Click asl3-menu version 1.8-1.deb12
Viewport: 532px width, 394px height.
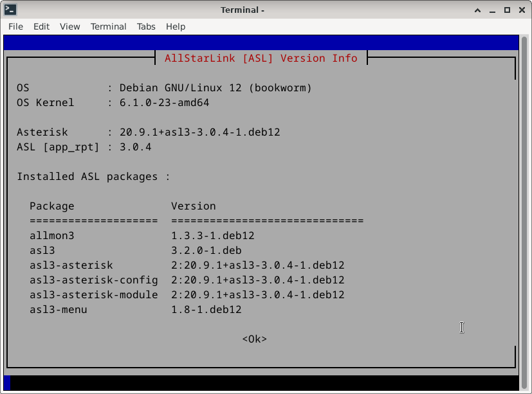(x=206, y=309)
